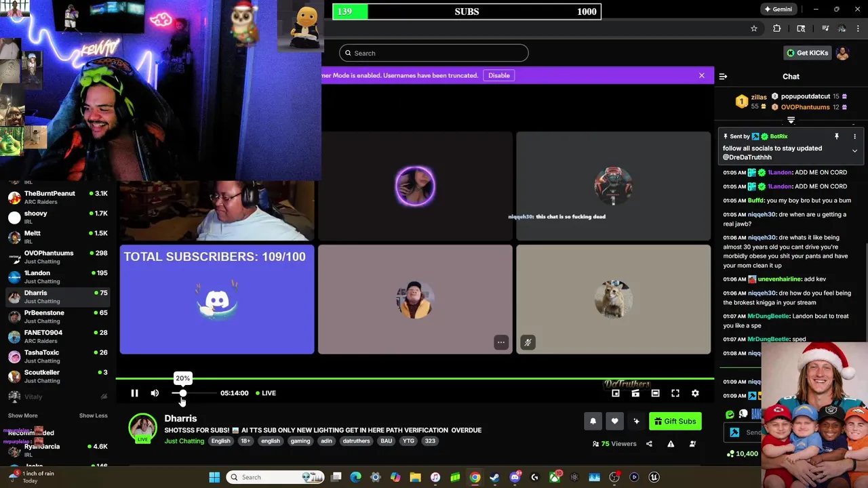Open Scoutkeller channel in sidebar

pyautogui.click(x=58, y=377)
